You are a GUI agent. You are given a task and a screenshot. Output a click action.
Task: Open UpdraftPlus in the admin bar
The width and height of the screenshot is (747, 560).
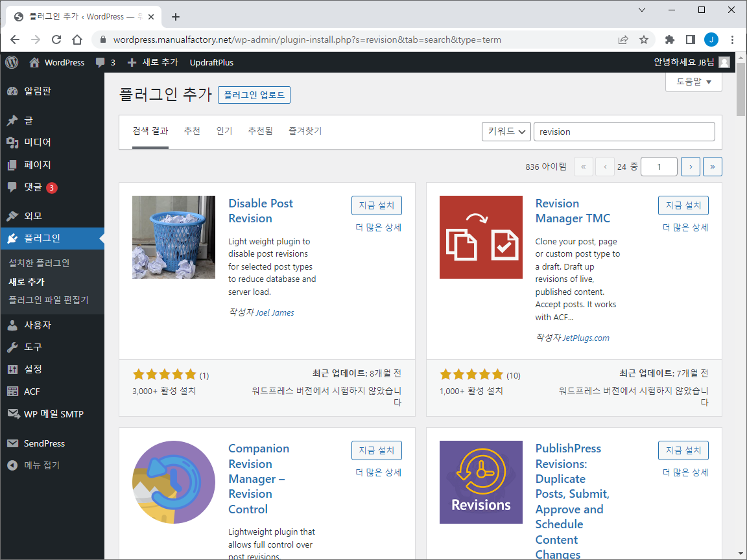(211, 62)
